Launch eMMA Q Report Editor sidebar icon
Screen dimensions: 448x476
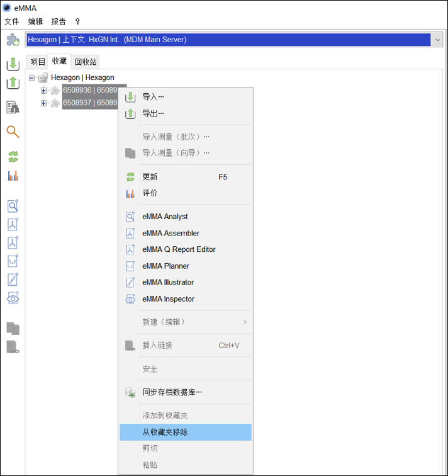[x=13, y=243]
